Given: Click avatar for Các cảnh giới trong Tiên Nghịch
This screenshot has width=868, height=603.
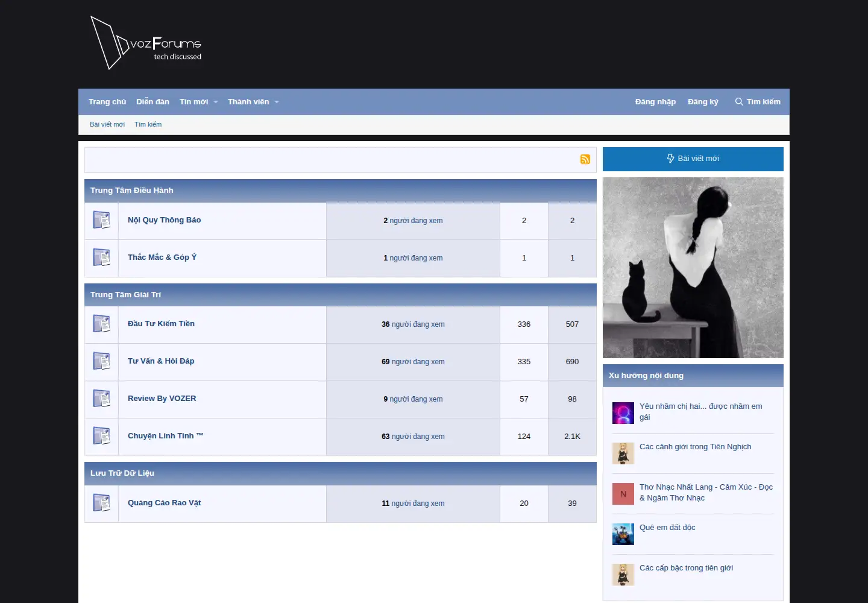Looking at the screenshot, I should tap(623, 453).
